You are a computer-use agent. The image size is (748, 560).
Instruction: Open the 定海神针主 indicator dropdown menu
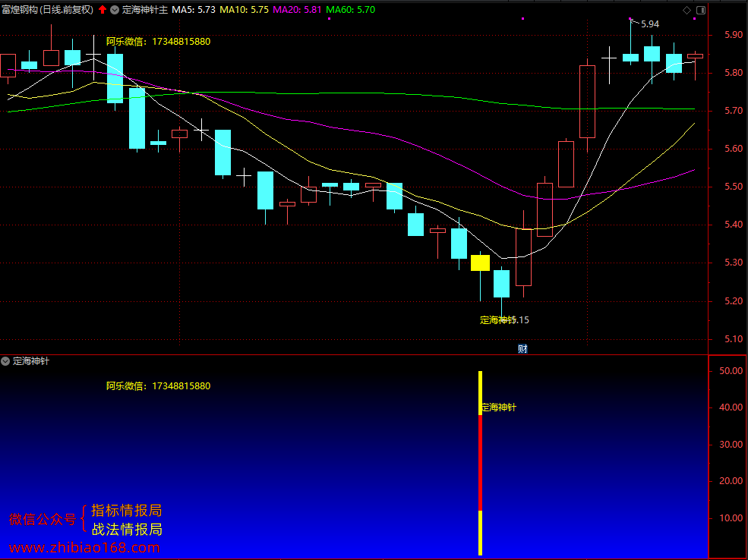click(x=115, y=10)
